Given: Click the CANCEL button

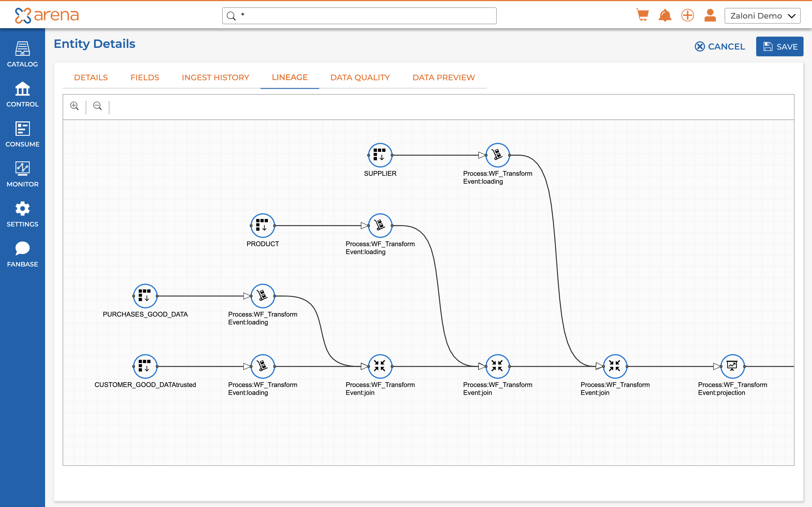Looking at the screenshot, I should pyautogui.click(x=720, y=46).
